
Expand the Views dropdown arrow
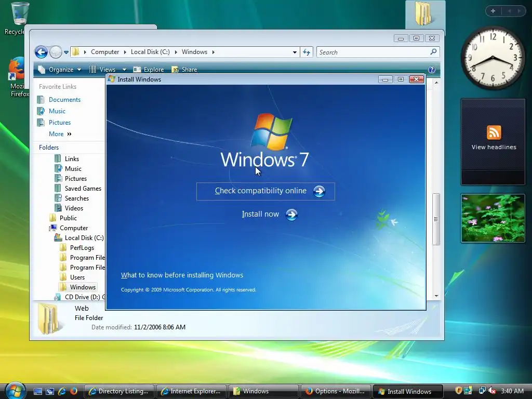[124, 70]
